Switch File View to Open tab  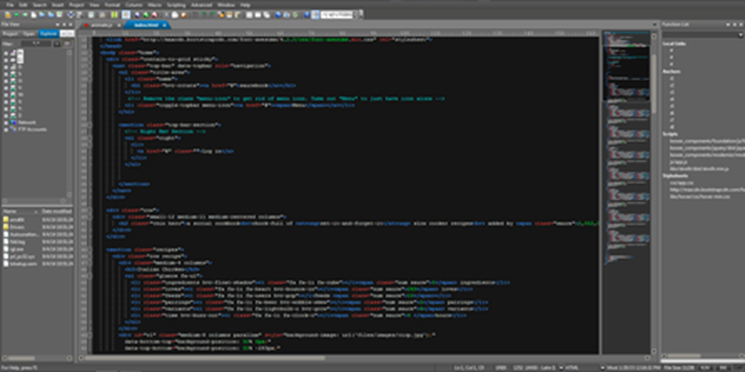29,34
